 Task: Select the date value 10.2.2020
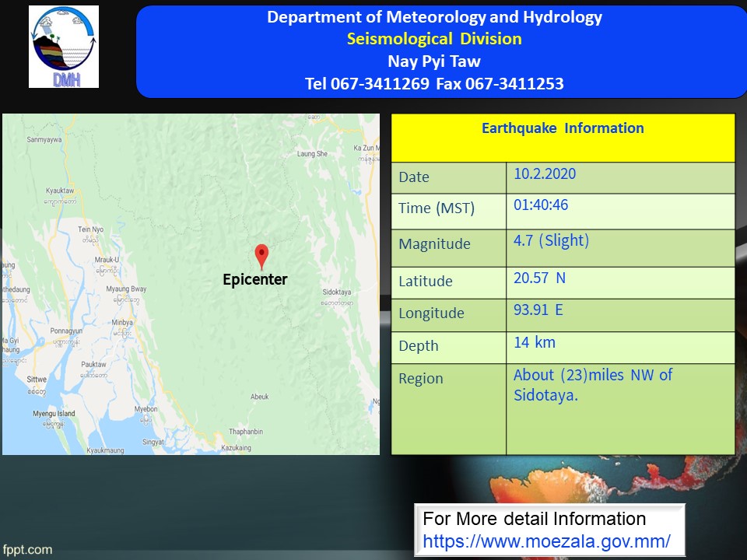[x=545, y=174]
